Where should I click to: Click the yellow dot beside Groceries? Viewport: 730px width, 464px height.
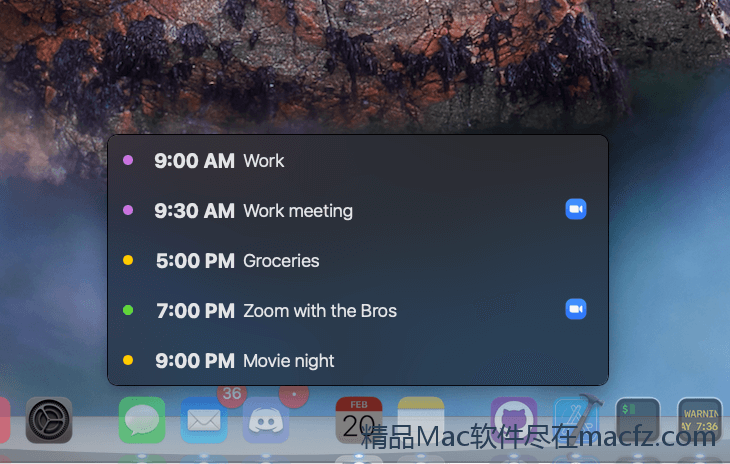[128, 260]
